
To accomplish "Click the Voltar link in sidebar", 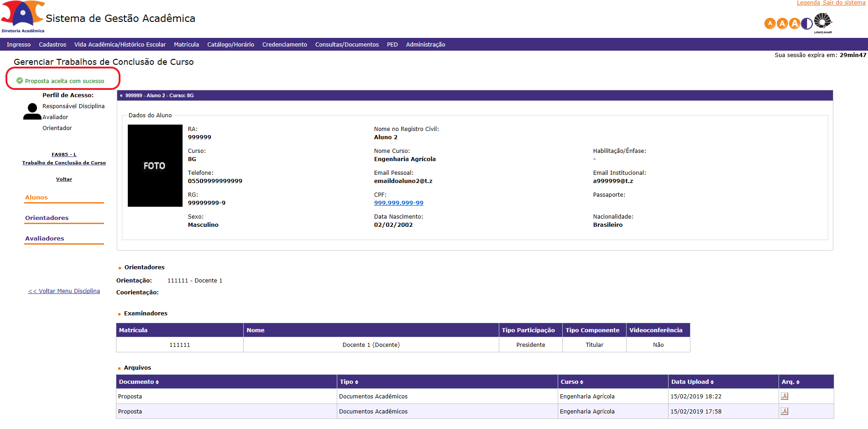I will pos(64,179).
